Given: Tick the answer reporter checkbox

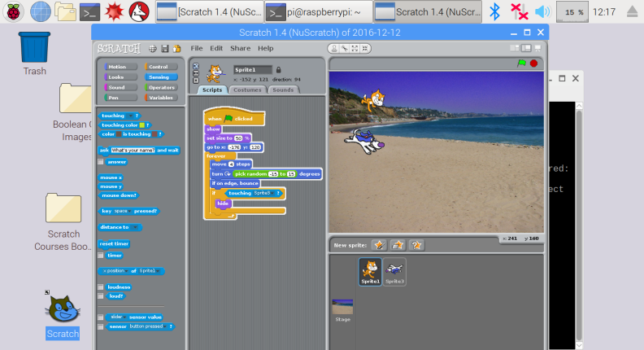Looking at the screenshot, I should [101, 162].
